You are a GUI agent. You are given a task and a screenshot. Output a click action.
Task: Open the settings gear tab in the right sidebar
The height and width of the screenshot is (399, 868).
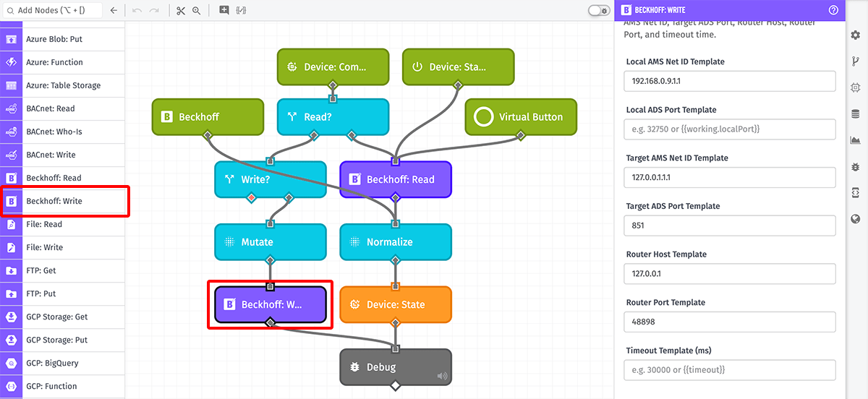pyautogui.click(x=856, y=35)
